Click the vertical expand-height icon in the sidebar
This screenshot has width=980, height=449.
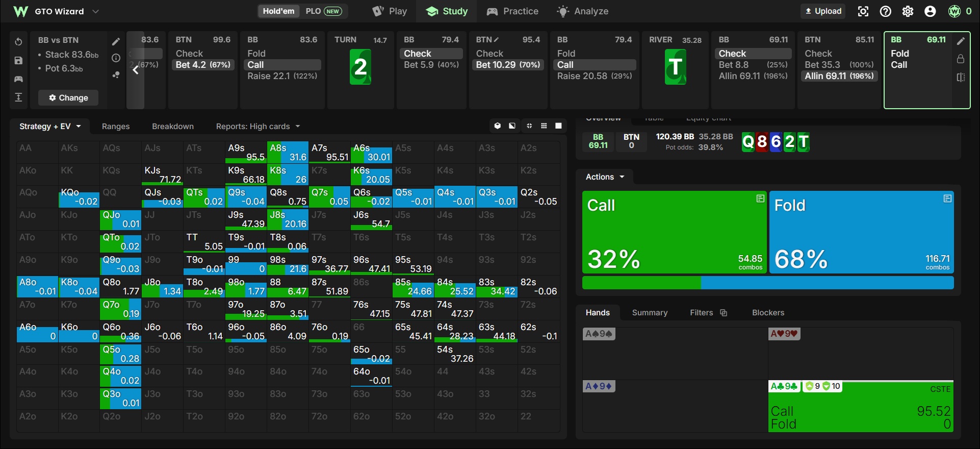(x=18, y=97)
